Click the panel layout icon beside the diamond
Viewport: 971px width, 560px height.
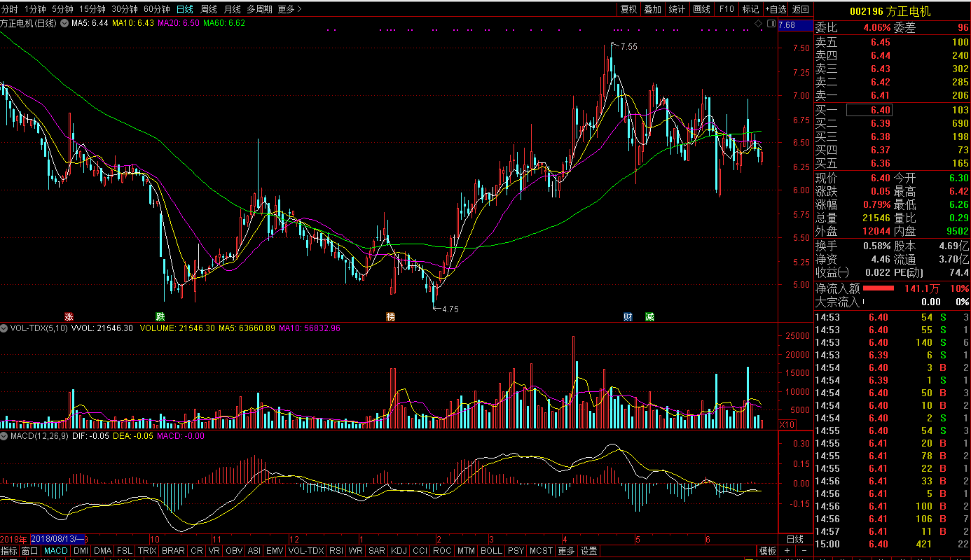[x=771, y=24]
